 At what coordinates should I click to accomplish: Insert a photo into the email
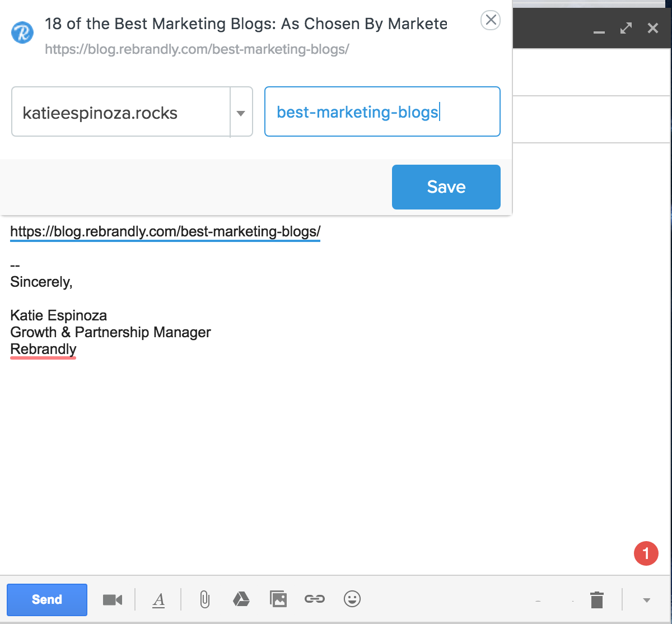tap(278, 599)
